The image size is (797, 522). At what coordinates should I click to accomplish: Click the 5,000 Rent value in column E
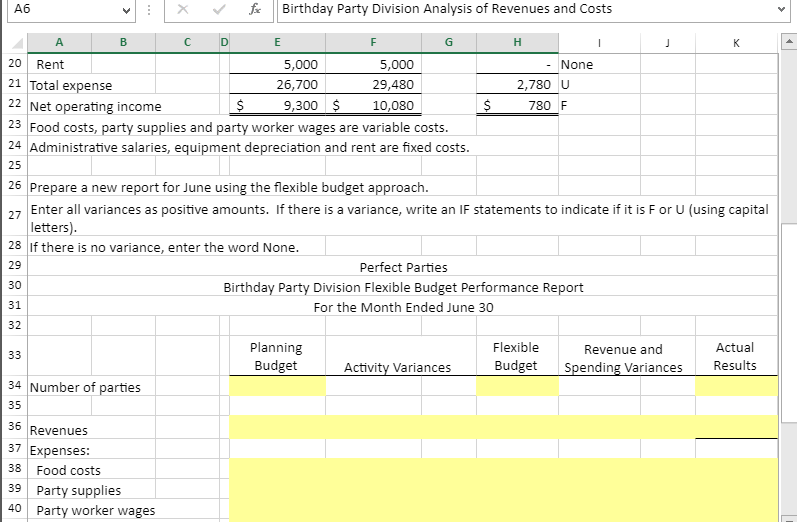(300, 65)
